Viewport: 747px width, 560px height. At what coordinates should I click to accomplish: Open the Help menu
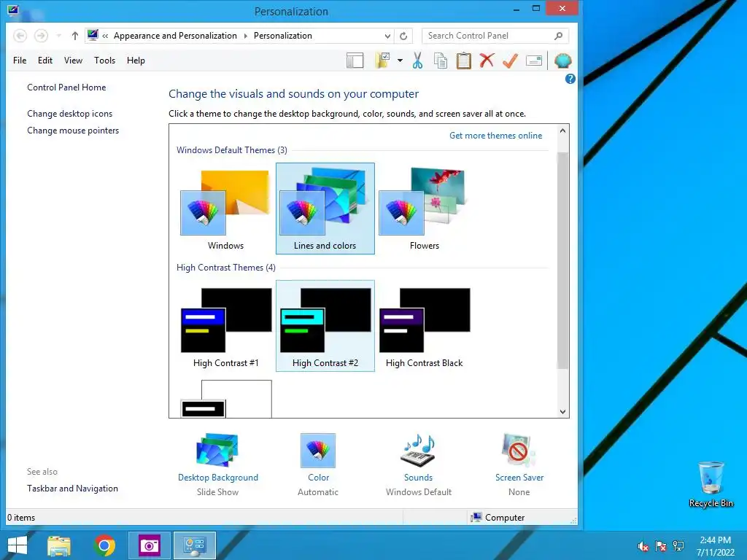point(136,61)
